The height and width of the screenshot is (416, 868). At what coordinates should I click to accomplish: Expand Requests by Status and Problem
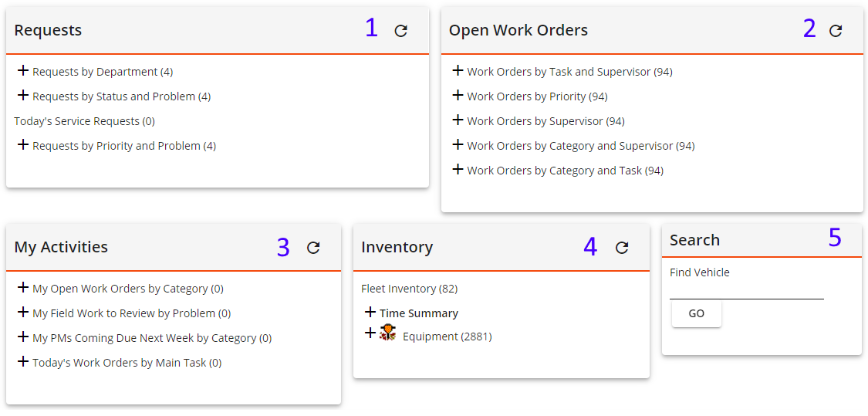coord(23,96)
